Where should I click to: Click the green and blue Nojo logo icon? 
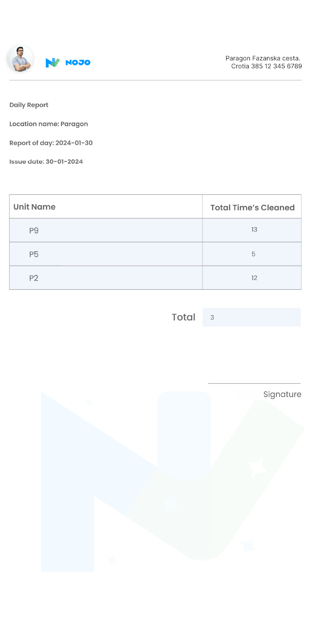pyautogui.click(x=52, y=63)
